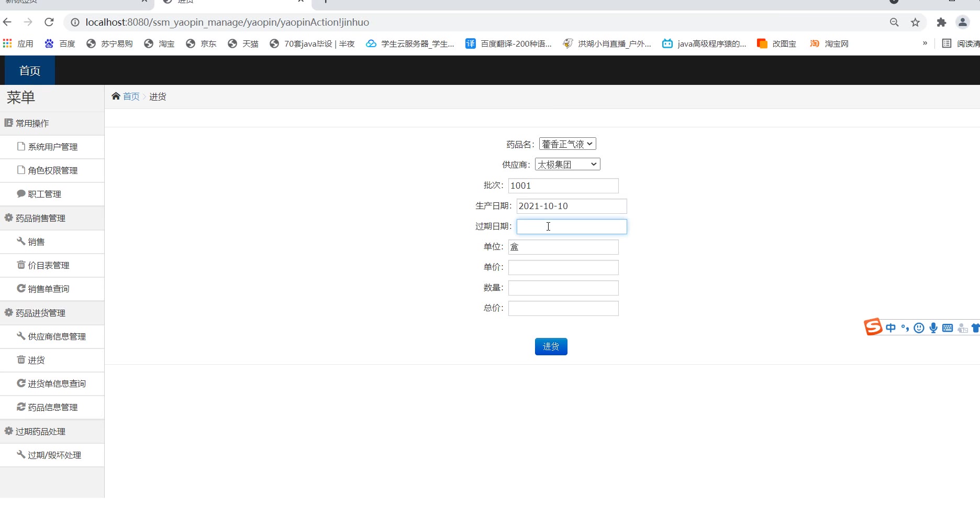Focus the 过期日期 input field
Viewport: 980px width, 524px height.
[572, 226]
